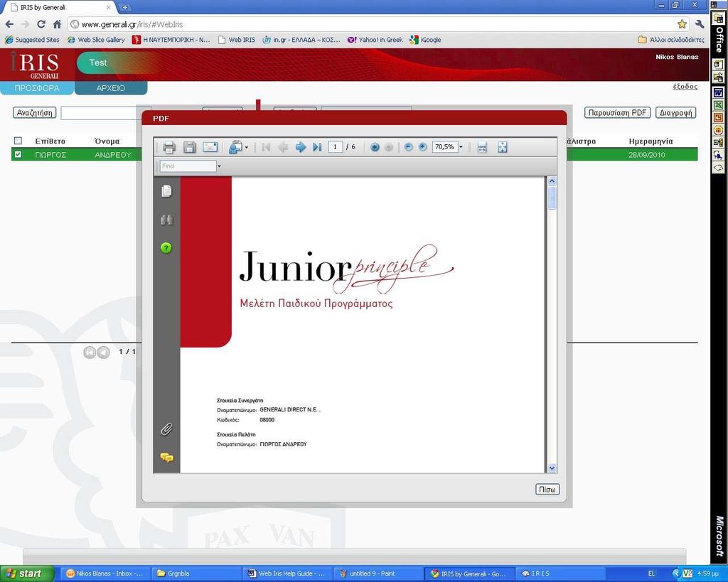
Task: Reload the browser page
Action: pos(41,24)
